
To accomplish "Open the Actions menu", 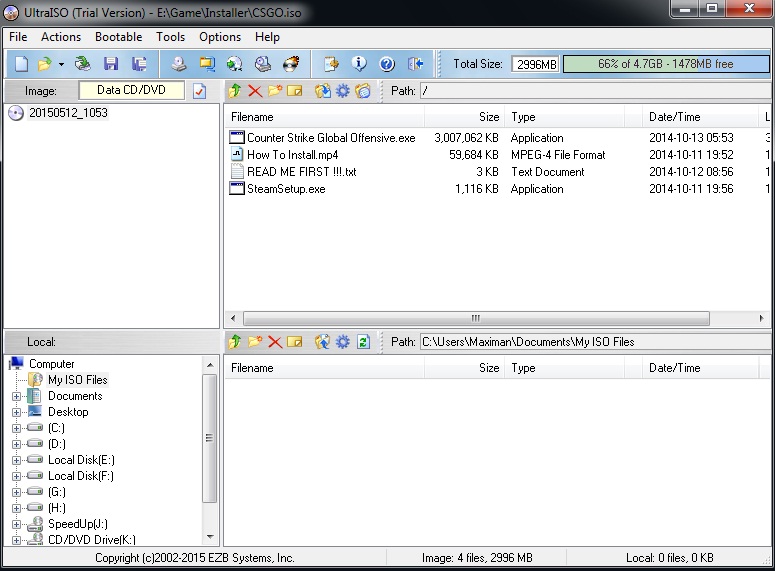I will (61, 37).
